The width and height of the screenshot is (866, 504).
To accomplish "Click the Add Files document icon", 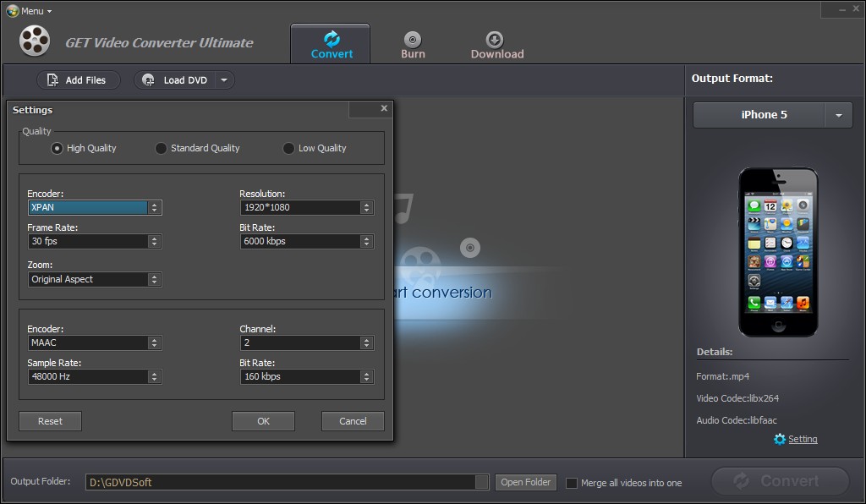I will pos(52,80).
